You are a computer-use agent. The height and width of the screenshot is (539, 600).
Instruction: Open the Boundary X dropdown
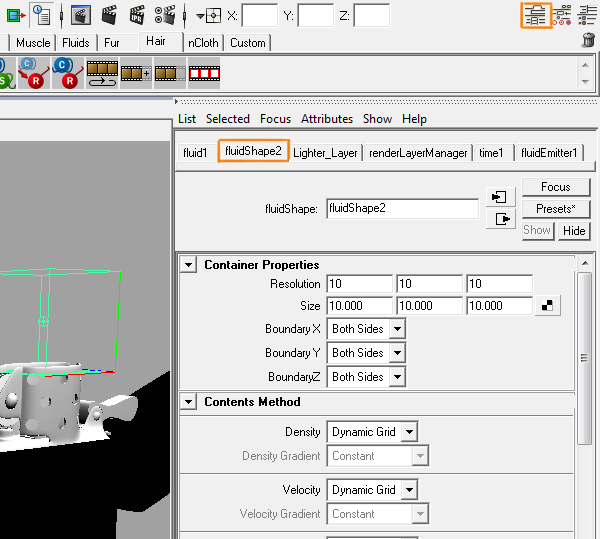pyautogui.click(x=366, y=329)
